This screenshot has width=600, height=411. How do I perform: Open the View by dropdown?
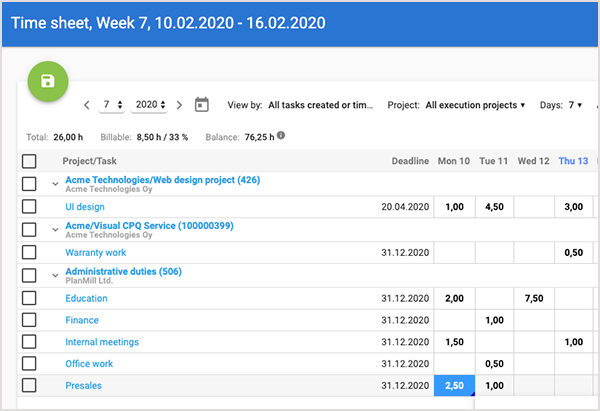tap(320, 105)
